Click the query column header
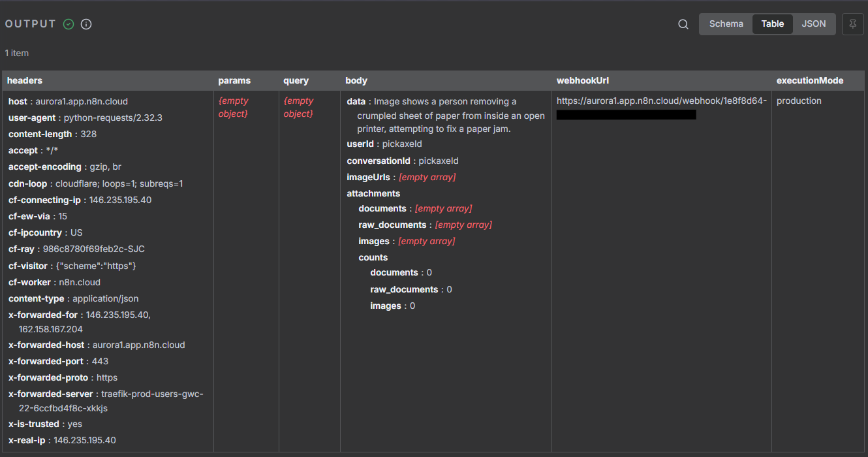Viewport: 868px width, 457px height. [x=296, y=81]
